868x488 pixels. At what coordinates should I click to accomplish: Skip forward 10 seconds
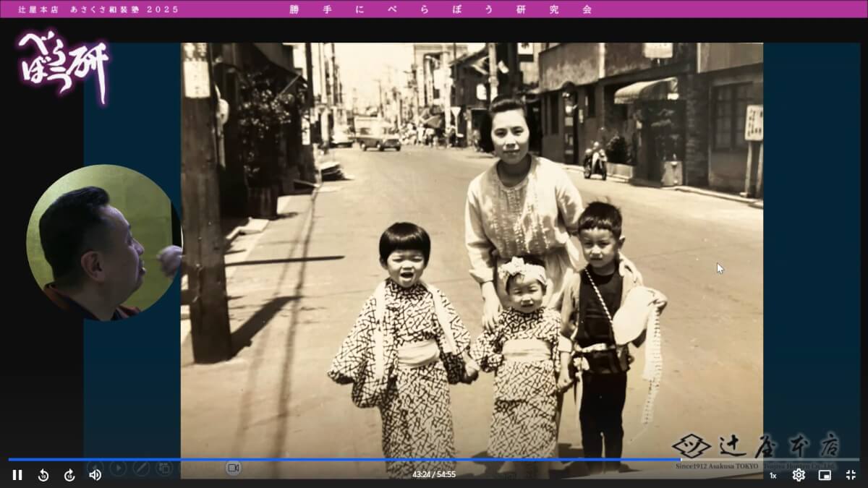pos(69,475)
